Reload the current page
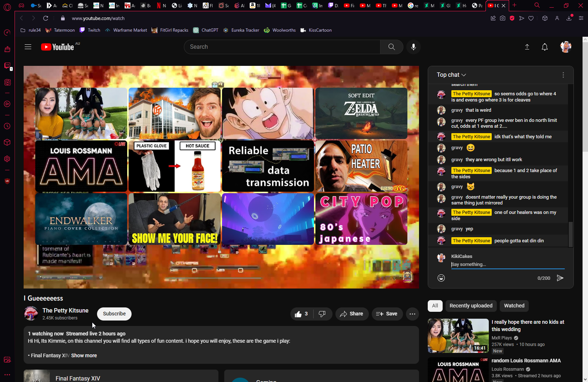588x382 pixels. 45,18
